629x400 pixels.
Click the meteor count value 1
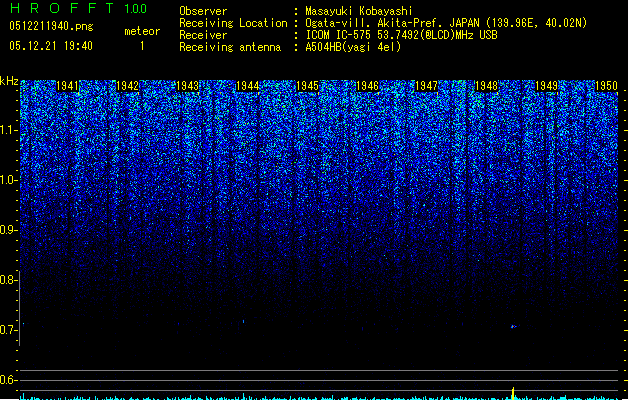pyautogui.click(x=142, y=46)
